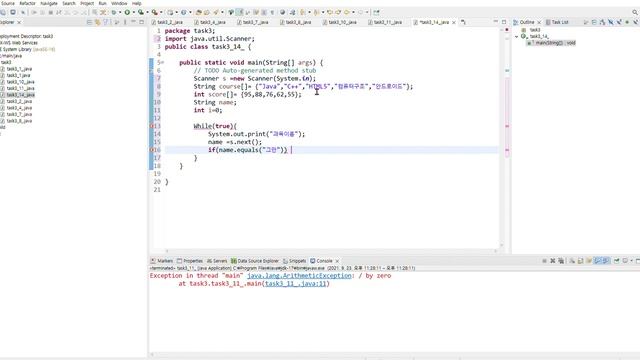Click the Link with Editor icon in Explorer
The image size is (640, 360).
98,22
